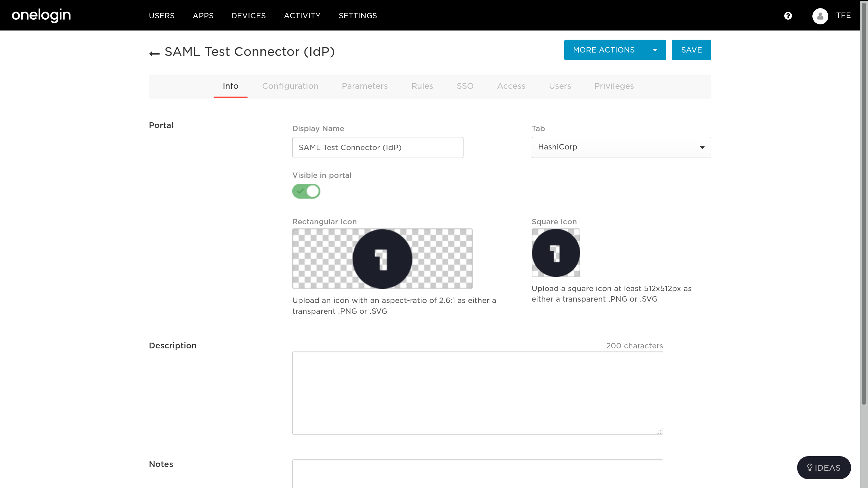Open the help question mark icon

tap(788, 16)
